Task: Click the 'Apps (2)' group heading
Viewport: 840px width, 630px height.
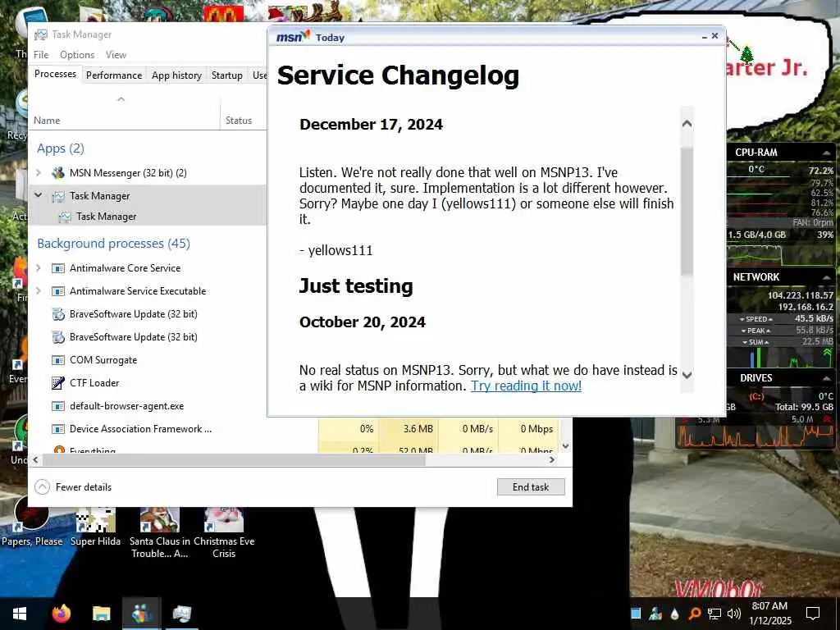Action: click(61, 148)
